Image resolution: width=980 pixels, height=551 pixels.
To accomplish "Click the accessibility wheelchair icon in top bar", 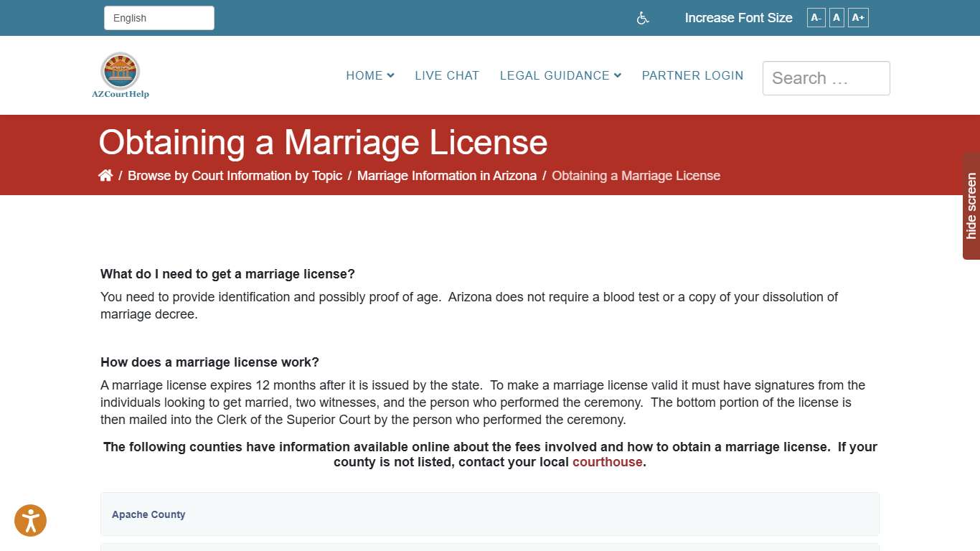I will coord(642,18).
